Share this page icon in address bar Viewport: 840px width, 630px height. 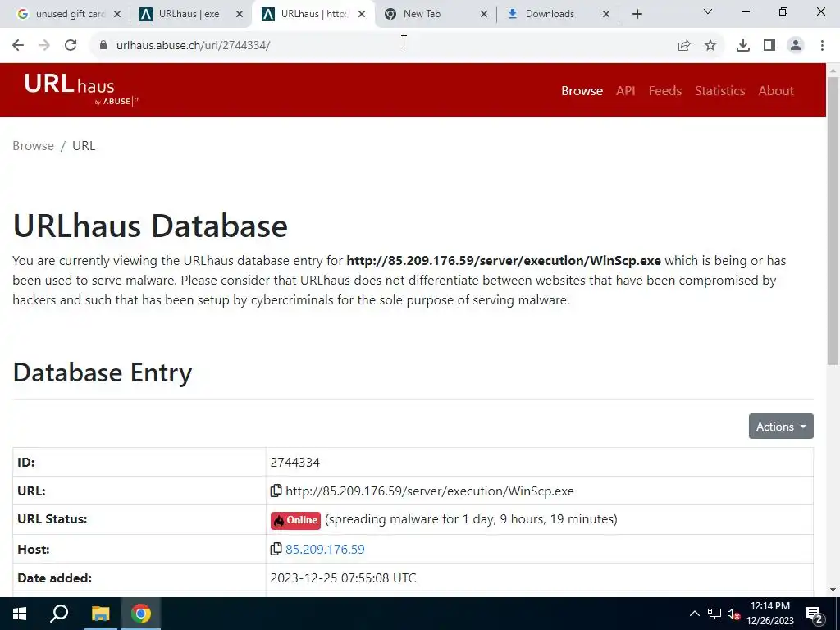click(684, 46)
